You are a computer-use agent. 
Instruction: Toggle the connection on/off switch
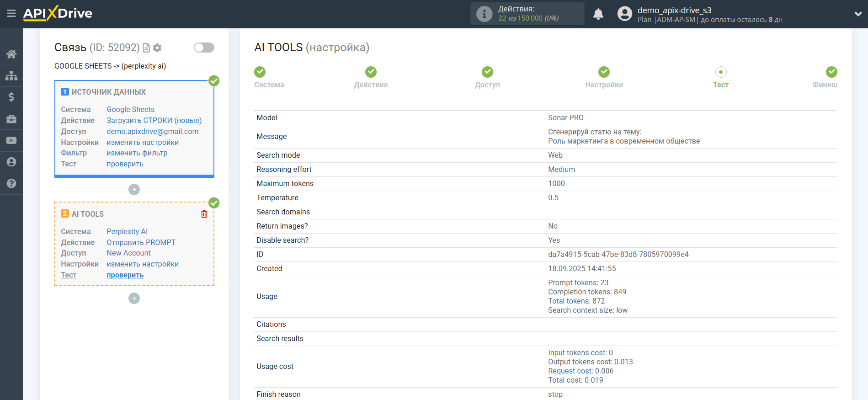point(204,48)
